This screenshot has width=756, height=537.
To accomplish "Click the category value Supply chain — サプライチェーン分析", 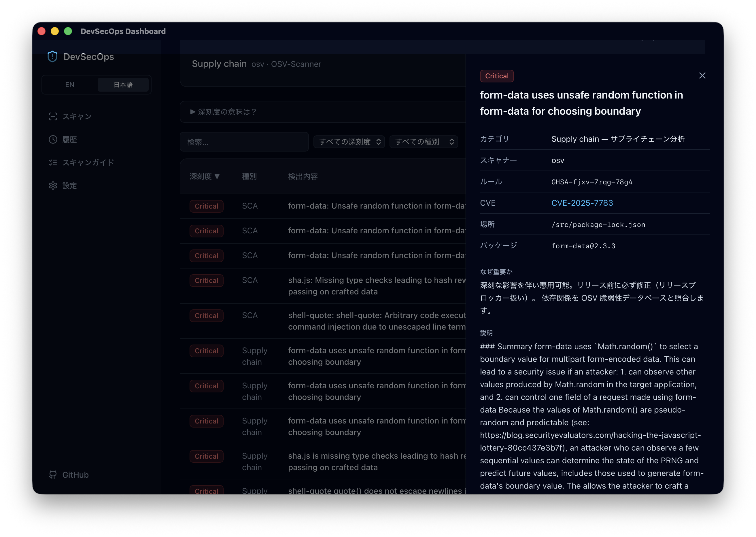I will click(618, 139).
